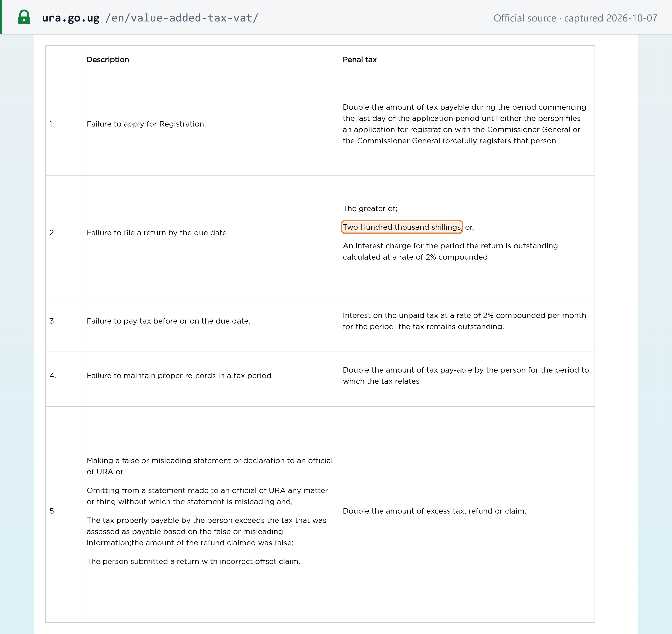Click 'The person submitted a return with incorrect offset claim.'
Viewport: 672px width, 634px height.
193,562
